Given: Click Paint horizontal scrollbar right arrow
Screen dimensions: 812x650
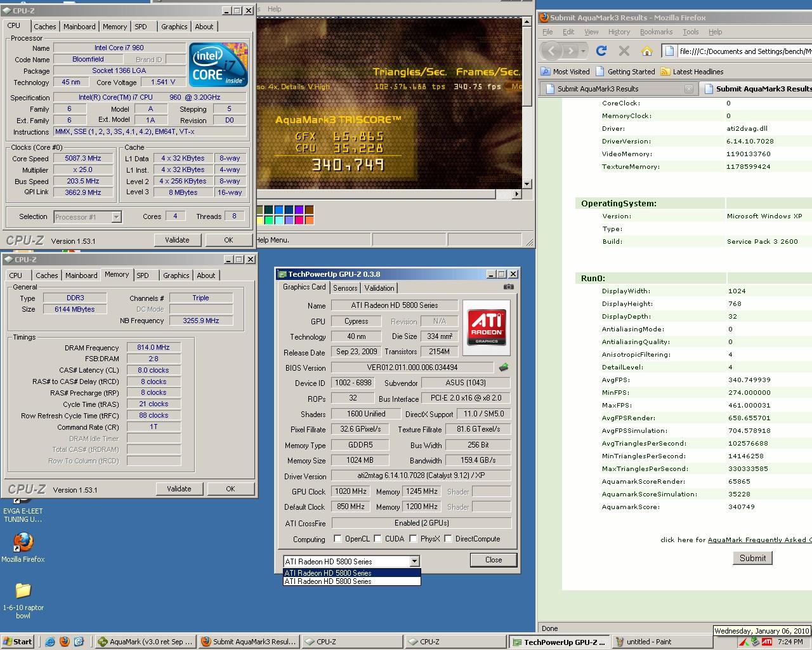Looking at the screenshot, I should (517, 194).
